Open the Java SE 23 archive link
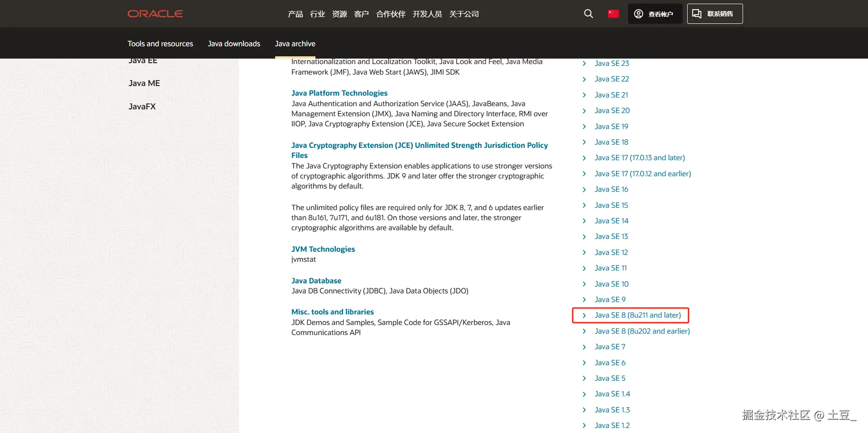The height and width of the screenshot is (433, 868). (612, 63)
